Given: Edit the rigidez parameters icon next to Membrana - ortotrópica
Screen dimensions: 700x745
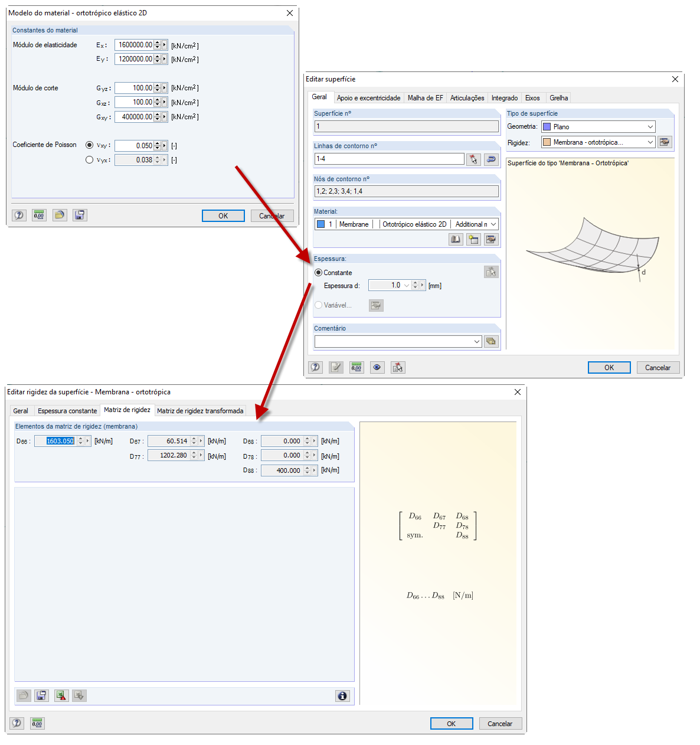Looking at the screenshot, I should [665, 142].
